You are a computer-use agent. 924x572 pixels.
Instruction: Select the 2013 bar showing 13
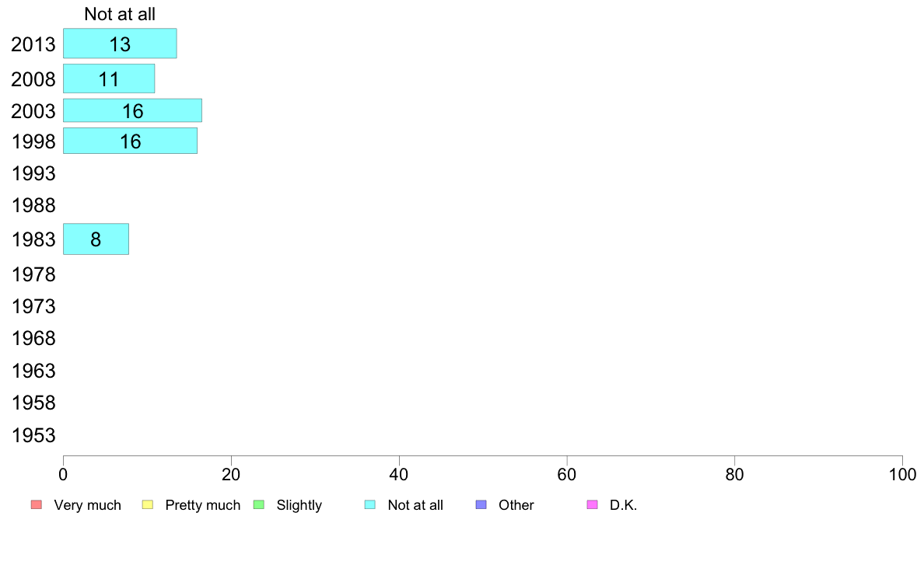[120, 44]
